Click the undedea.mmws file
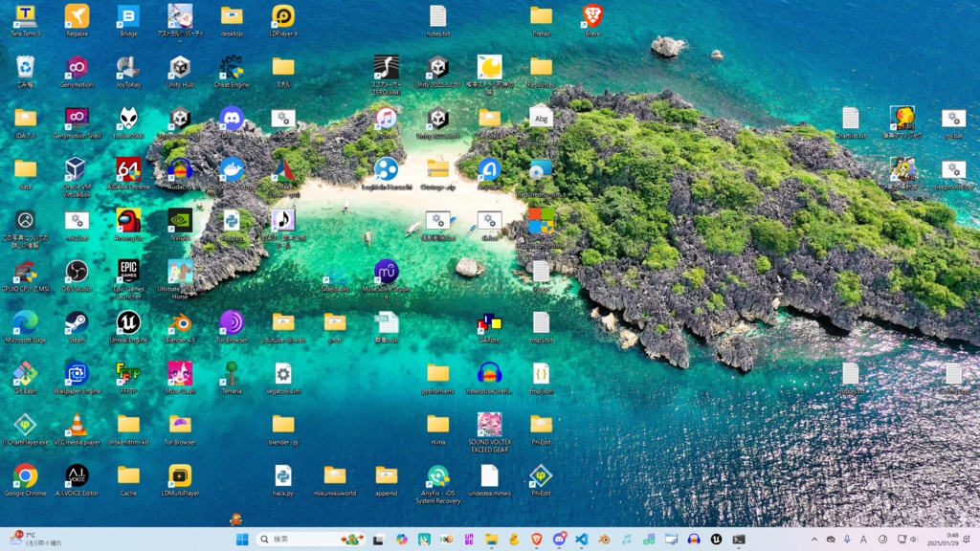The image size is (980, 551). [489, 480]
